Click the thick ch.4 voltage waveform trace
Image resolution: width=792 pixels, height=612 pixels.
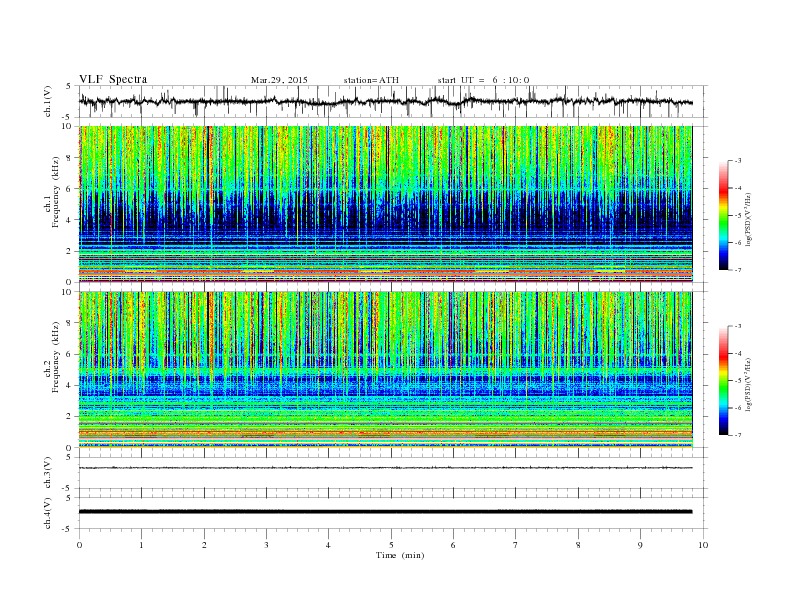click(x=386, y=512)
